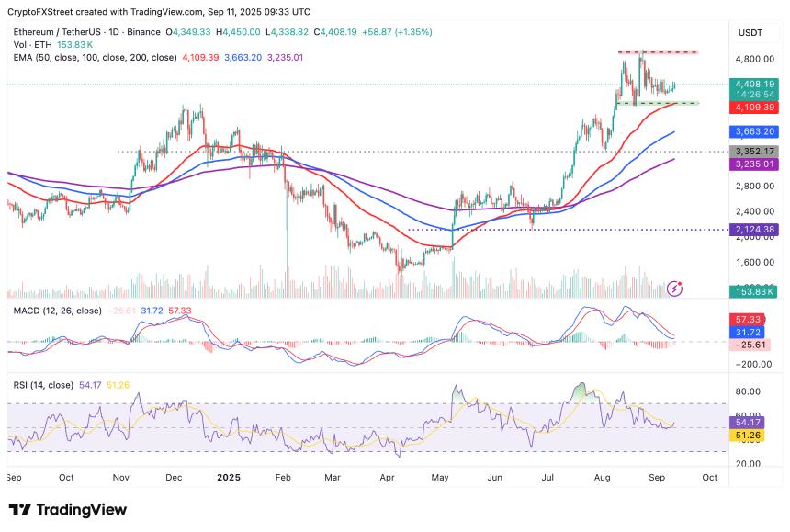Viewport: 790px width, 532px height.
Task: Click the purple lightning boost icon on the chart
Action: [x=676, y=288]
